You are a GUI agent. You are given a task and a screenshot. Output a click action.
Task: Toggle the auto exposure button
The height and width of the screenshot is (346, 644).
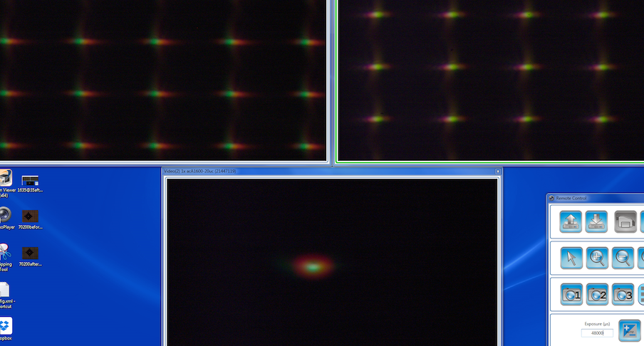coord(629,330)
